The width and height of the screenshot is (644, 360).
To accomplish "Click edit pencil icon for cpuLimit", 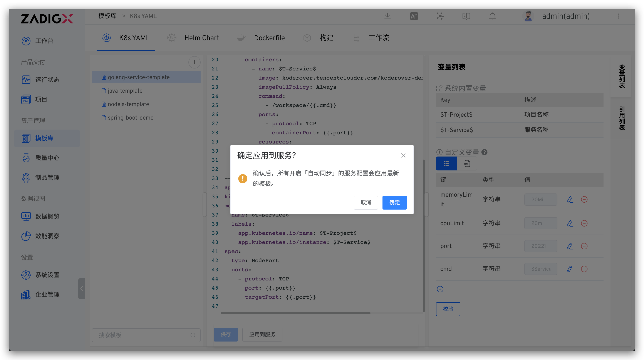I will pos(570,223).
